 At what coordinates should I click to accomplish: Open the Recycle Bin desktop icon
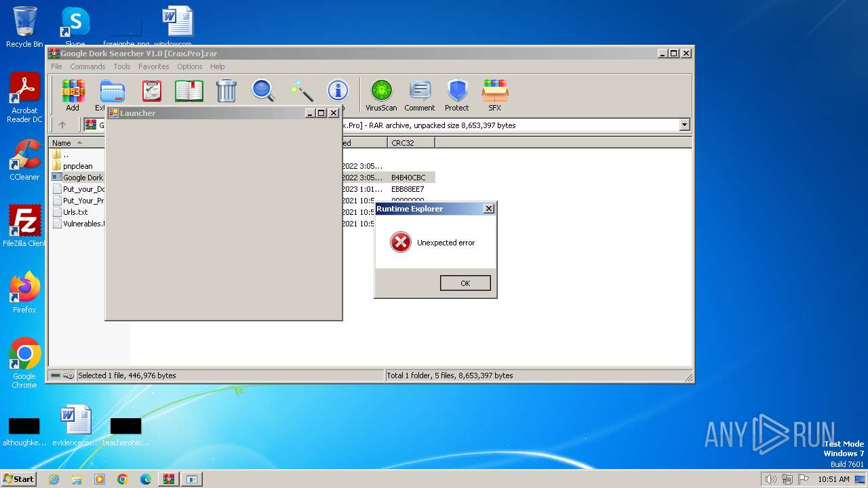(x=24, y=27)
